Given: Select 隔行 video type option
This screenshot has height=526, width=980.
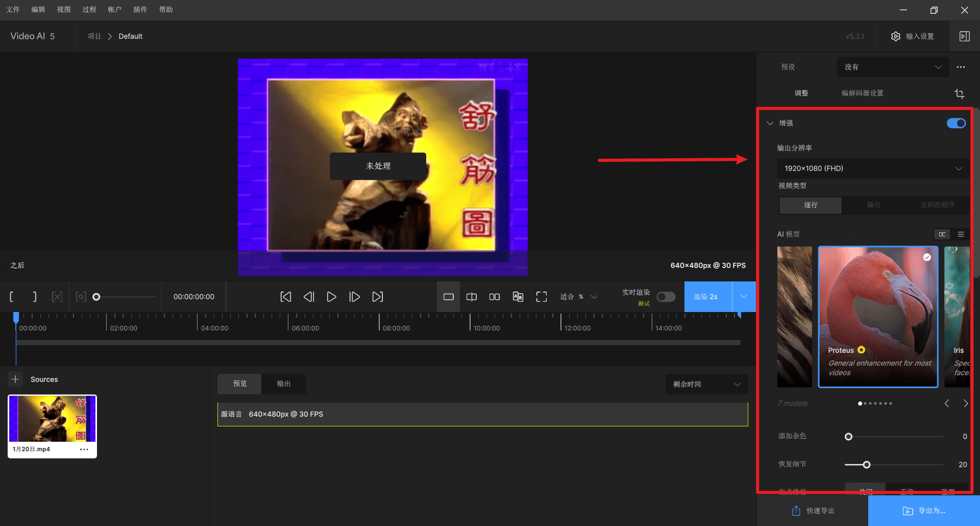Looking at the screenshot, I should point(873,205).
